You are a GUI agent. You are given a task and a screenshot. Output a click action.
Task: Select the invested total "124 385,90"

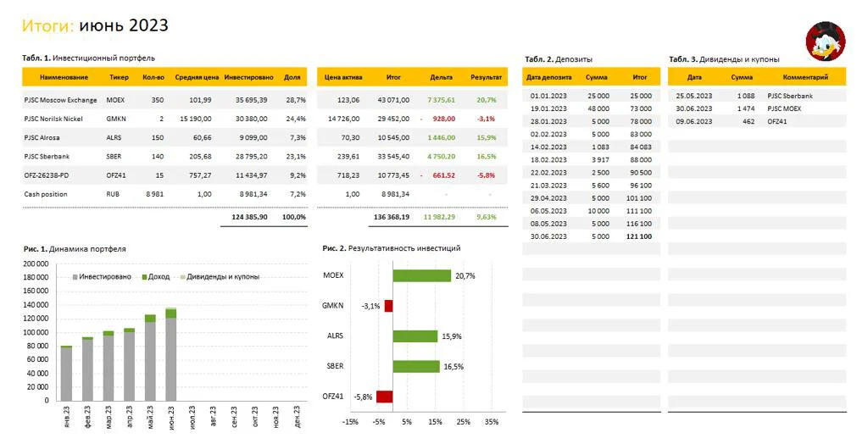[249, 217]
